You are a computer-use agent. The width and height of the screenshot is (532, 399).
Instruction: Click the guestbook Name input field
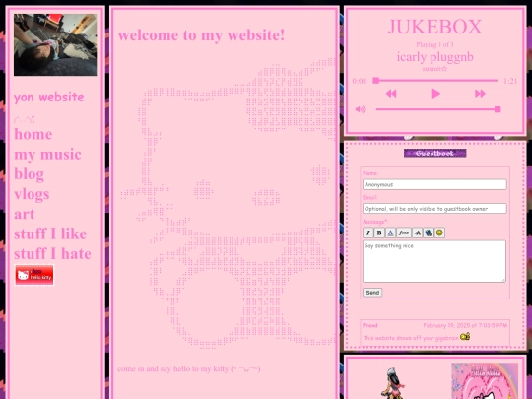click(434, 184)
